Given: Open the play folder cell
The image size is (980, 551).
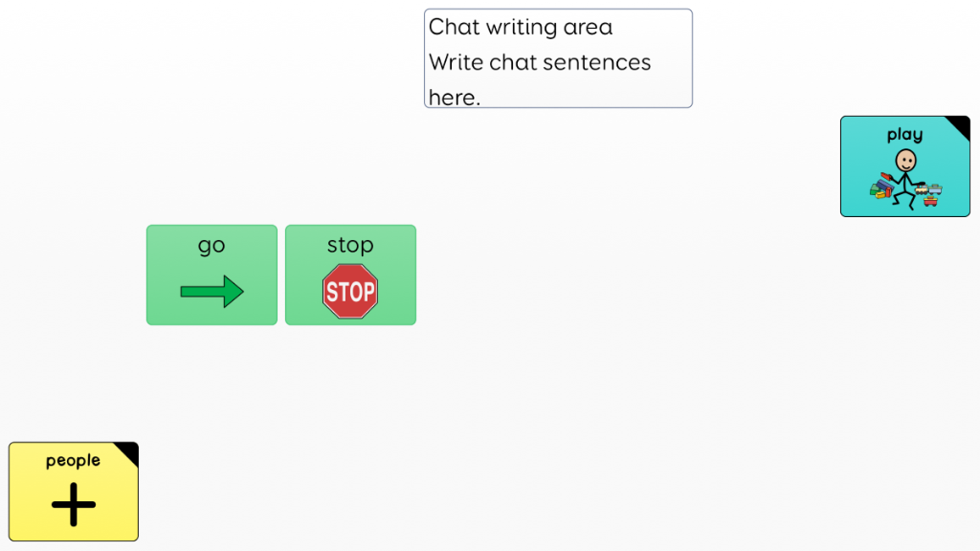Looking at the screenshot, I should [905, 166].
